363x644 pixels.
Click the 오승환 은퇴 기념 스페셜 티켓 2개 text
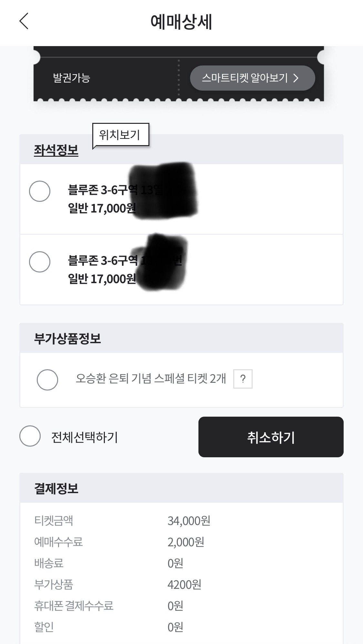pos(151,379)
